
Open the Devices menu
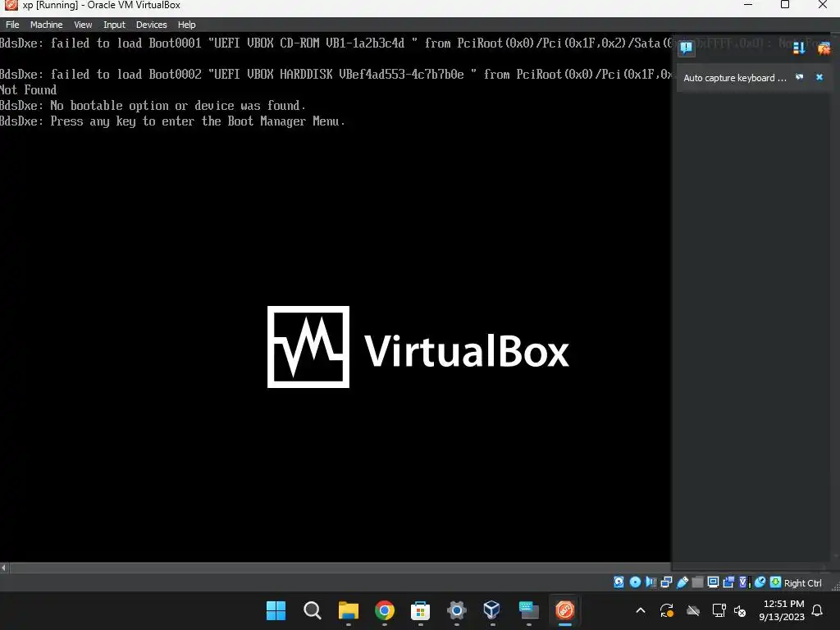(151, 25)
